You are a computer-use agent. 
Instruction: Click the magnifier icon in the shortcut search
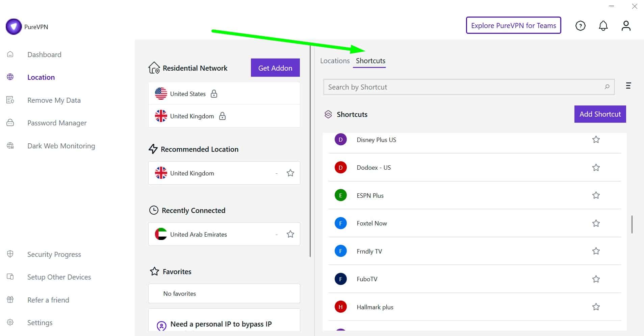point(607,87)
